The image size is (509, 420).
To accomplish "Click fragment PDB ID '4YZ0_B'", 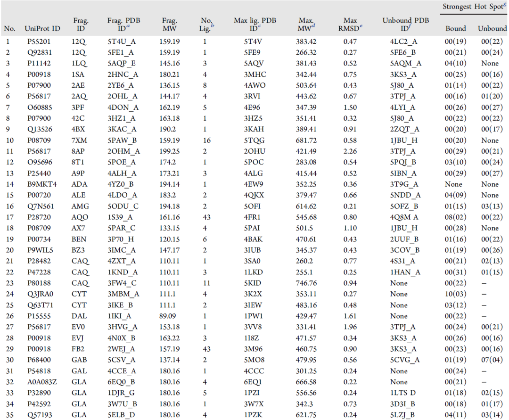I will click(x=121, y=184).
